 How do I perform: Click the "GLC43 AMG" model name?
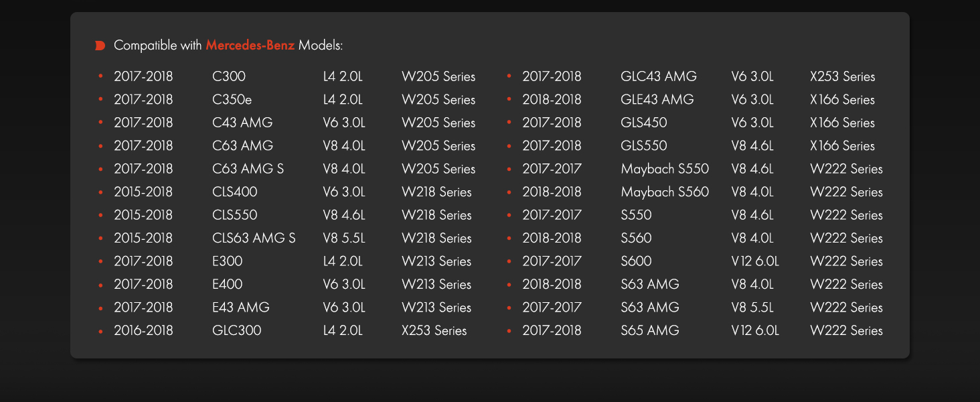[x=659, y=76]
